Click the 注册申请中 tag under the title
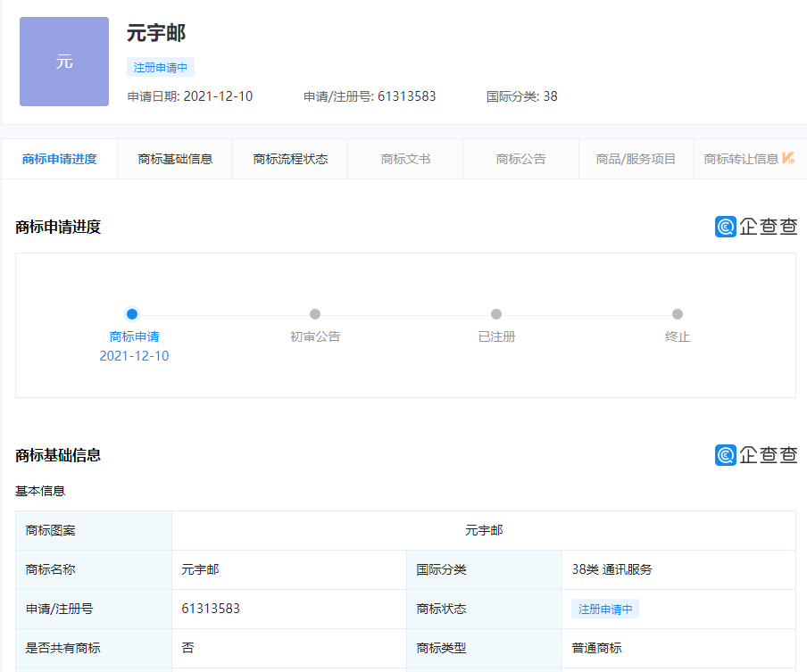This screenshot has height=672, width=807. click(161, 67)
